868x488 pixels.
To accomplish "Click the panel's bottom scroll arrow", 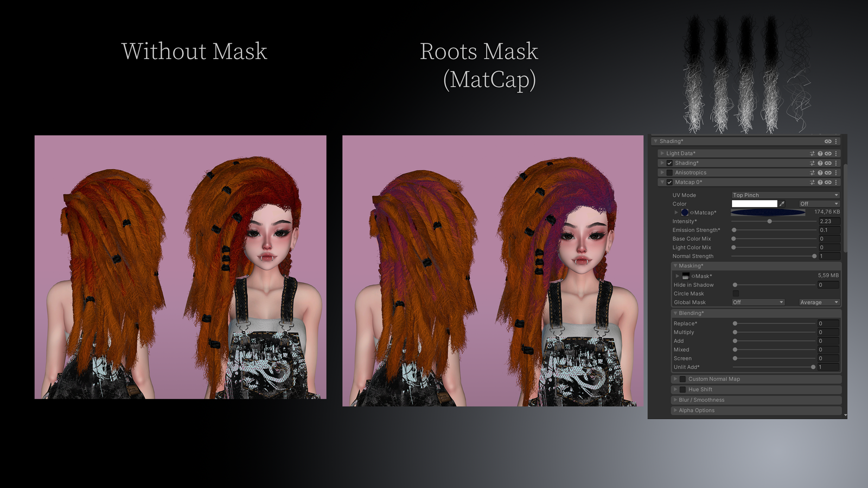I will [x=845, y=415].
